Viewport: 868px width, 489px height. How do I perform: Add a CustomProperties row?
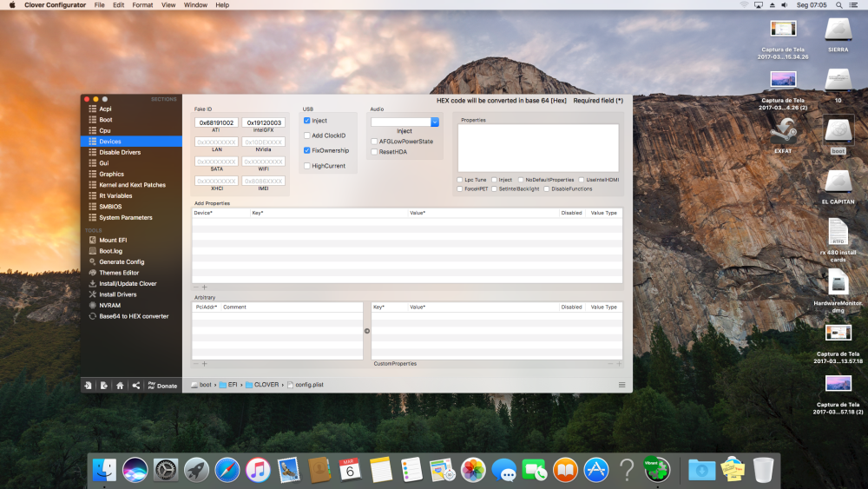point(619,364)
